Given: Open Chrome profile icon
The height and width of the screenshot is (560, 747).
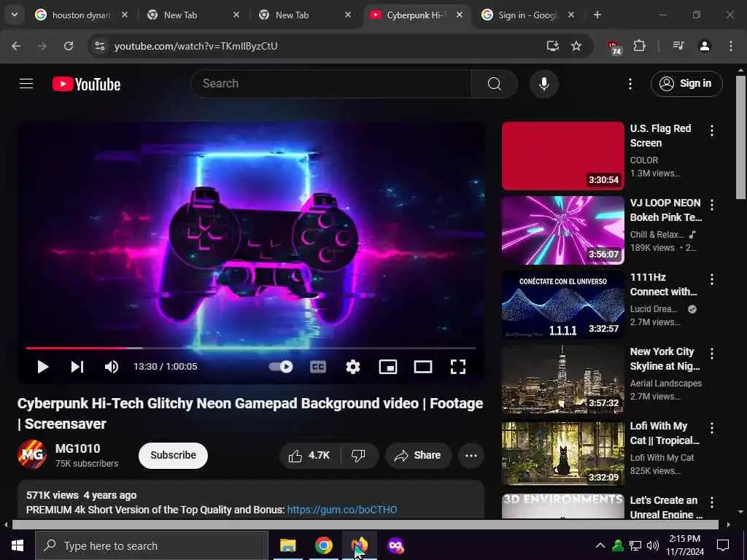Looking at the screenshot, I should (x=705, y=46).
